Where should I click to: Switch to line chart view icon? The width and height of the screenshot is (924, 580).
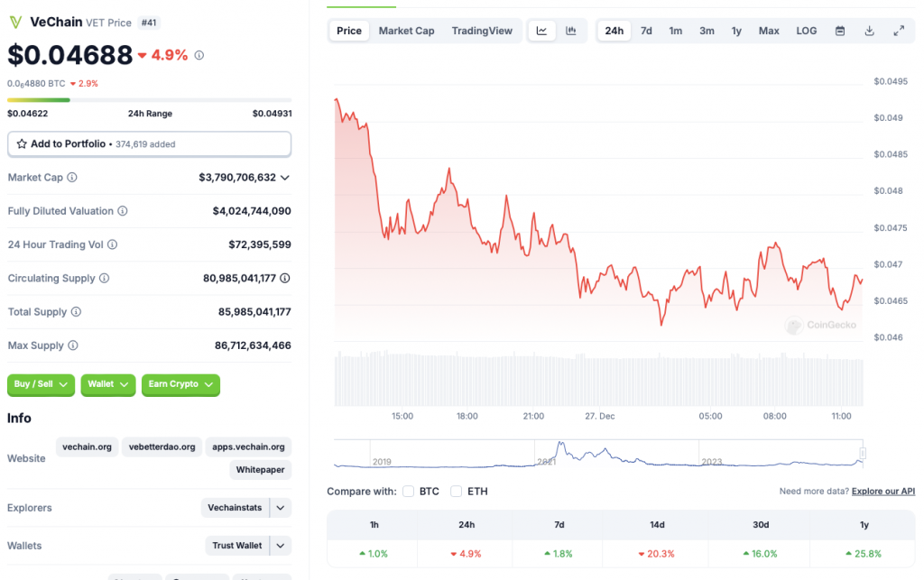pos(541,31)
